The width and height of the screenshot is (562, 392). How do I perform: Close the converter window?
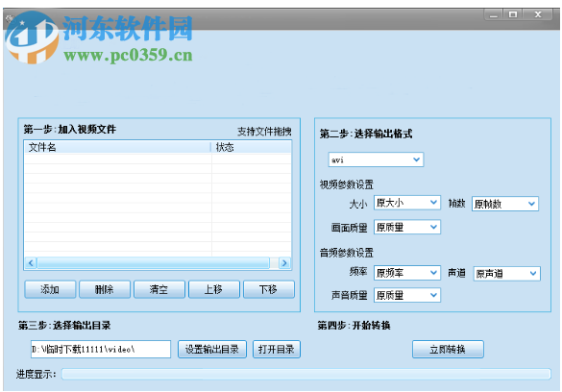[x=538, y=14]
